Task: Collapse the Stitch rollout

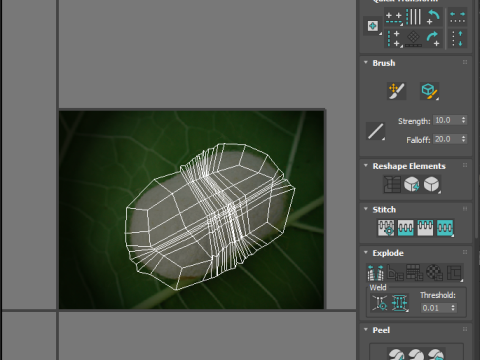Action: 366,209
